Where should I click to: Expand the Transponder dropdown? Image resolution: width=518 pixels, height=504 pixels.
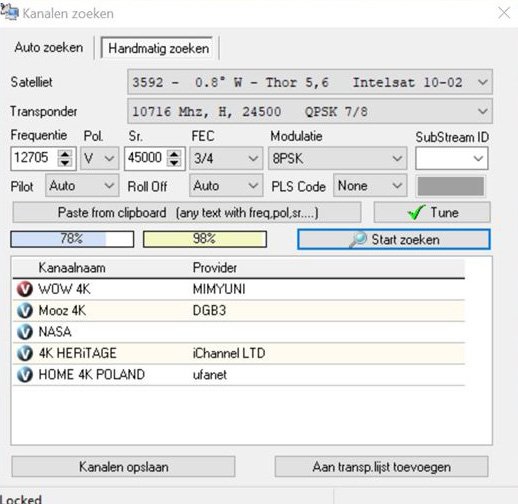[x=310, y=111]
